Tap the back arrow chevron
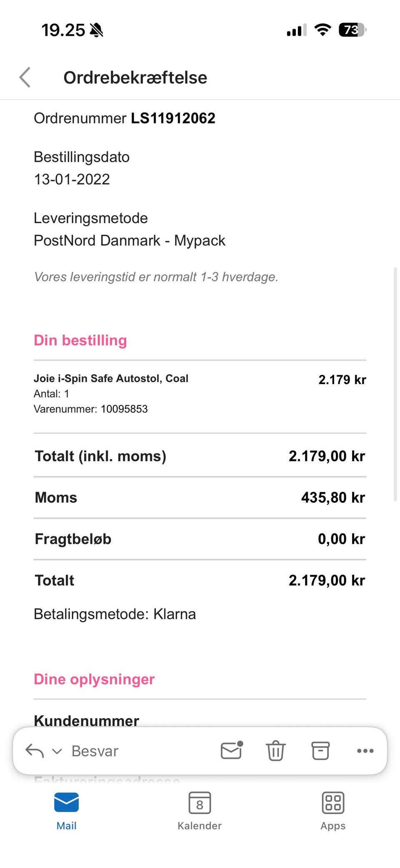Screen dimensions: 400x868 click(x=25, y=78)
